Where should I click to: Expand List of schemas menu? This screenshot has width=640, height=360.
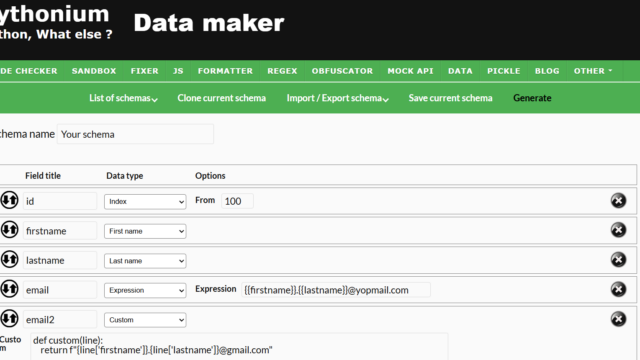click(123, 98)
